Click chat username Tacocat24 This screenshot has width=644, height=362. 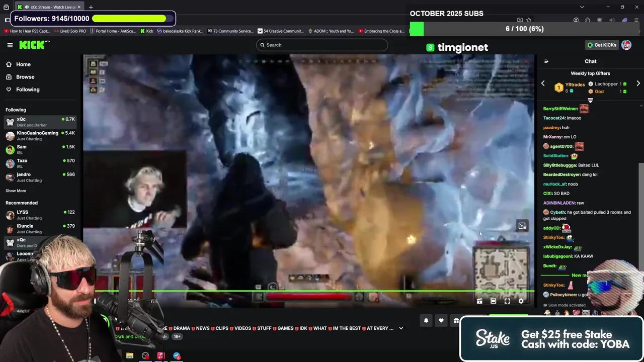click(x=554, y=118)
